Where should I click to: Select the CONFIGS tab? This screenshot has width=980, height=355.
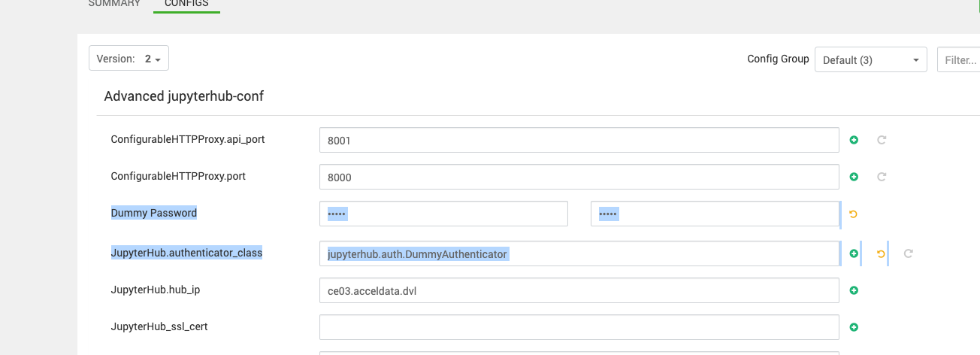coord(186,4)
